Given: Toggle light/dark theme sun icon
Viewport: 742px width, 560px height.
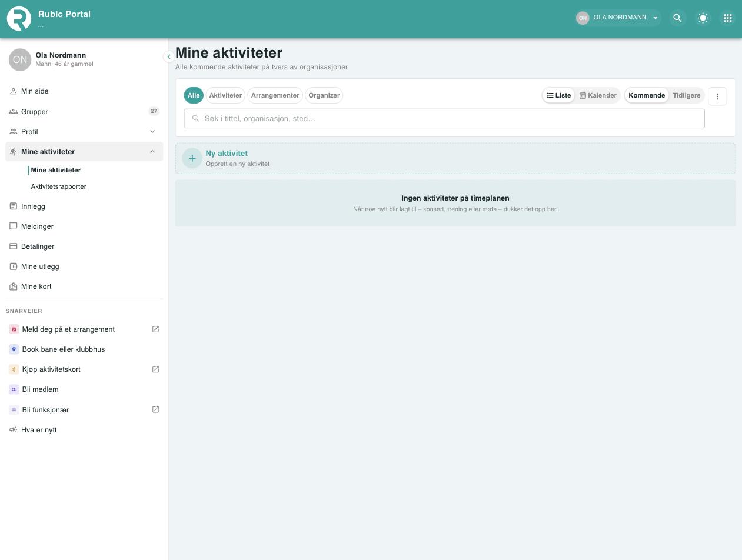Looking at the screenshot, I should tap(703, 18).
